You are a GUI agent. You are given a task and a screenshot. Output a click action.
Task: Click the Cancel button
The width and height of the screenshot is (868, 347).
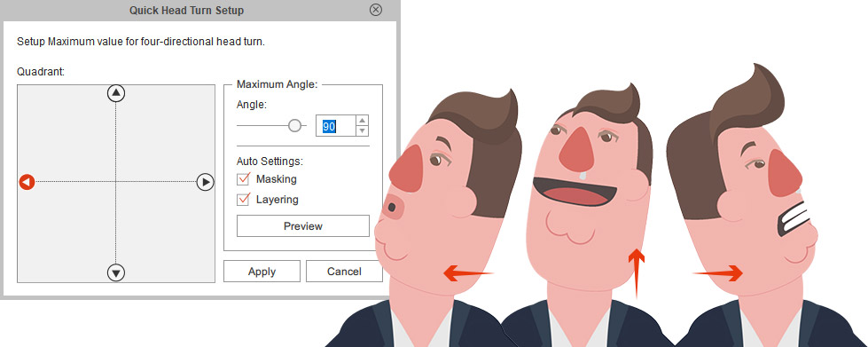coord(344,272)
